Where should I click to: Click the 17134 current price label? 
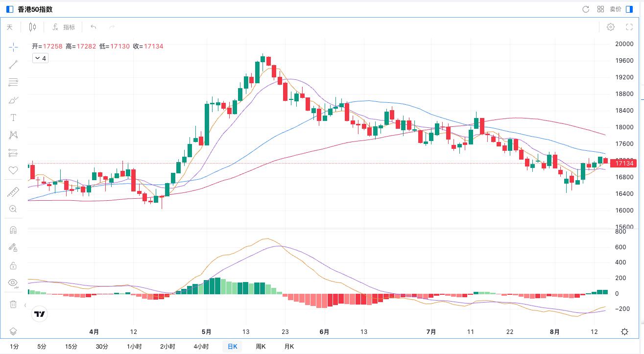[x=624, y=164]
